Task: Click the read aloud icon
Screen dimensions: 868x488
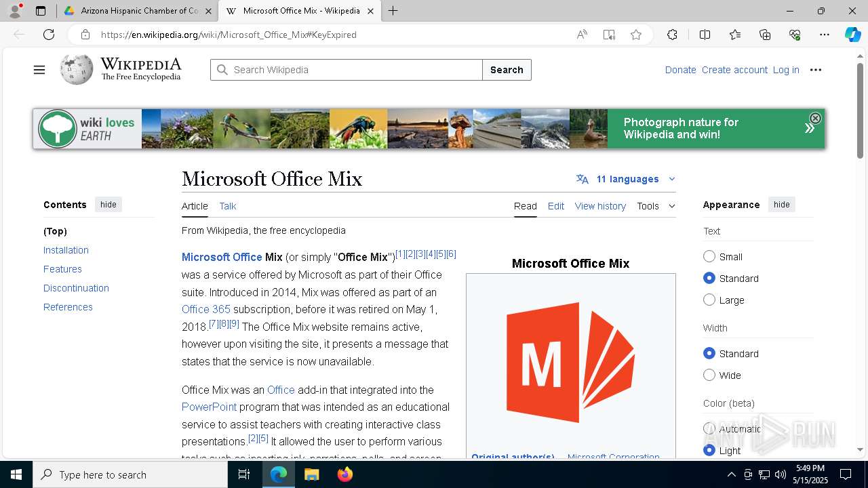Action: point(582,35)
